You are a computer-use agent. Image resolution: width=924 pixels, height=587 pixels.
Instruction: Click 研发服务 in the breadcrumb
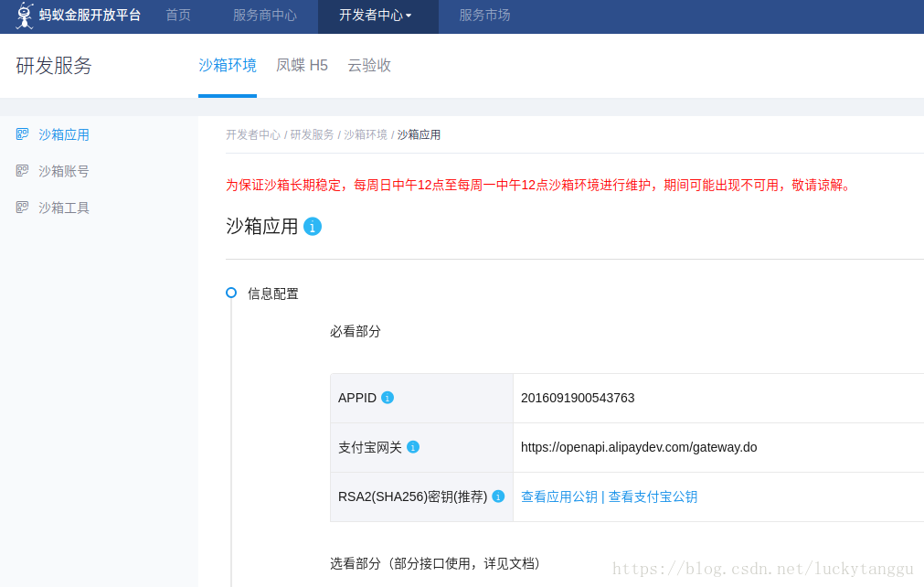coord(312,135)
